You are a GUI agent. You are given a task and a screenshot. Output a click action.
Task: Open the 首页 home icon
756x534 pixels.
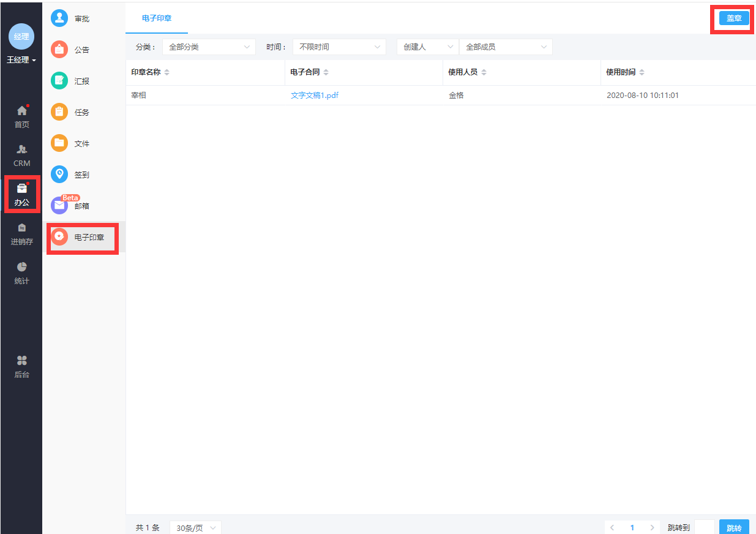pos(22,111)
